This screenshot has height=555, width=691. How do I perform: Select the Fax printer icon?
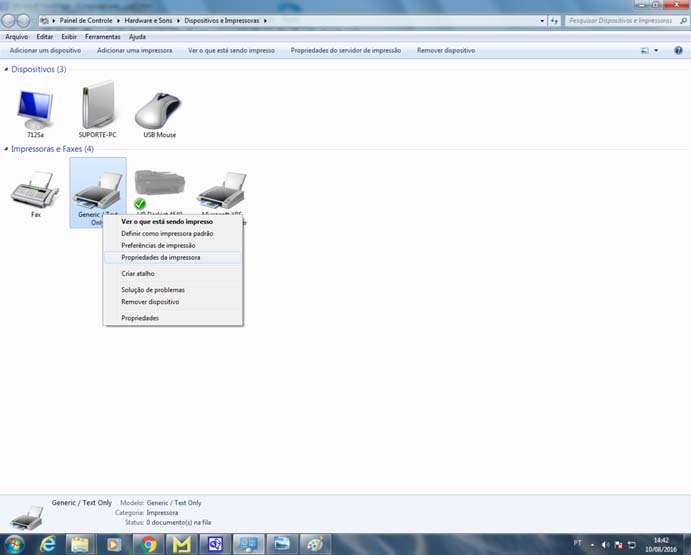click(36, 190)
